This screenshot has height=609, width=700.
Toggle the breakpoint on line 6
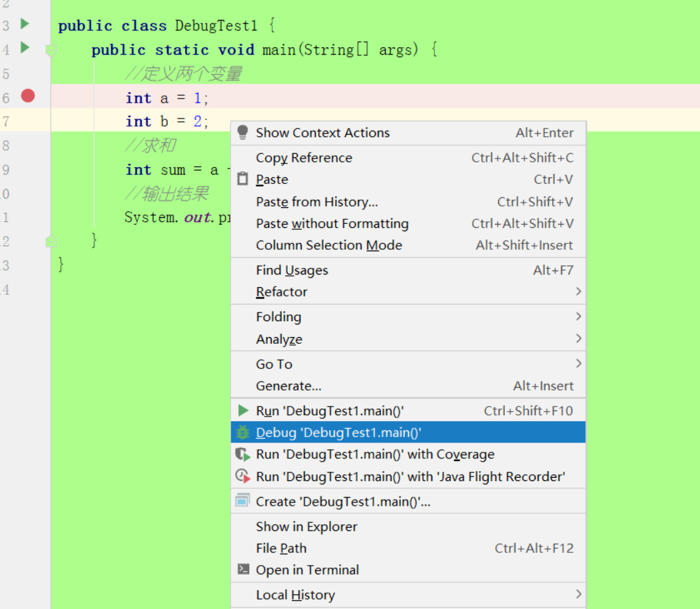(x=27, y=97)
